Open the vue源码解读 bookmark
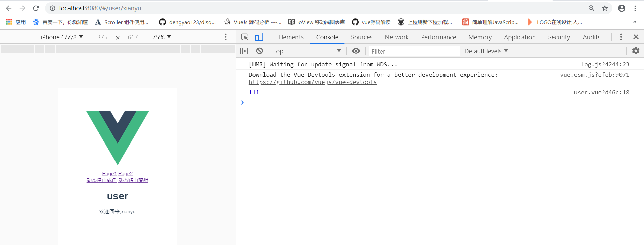This screenshot has height=245, width=644. 371,22
